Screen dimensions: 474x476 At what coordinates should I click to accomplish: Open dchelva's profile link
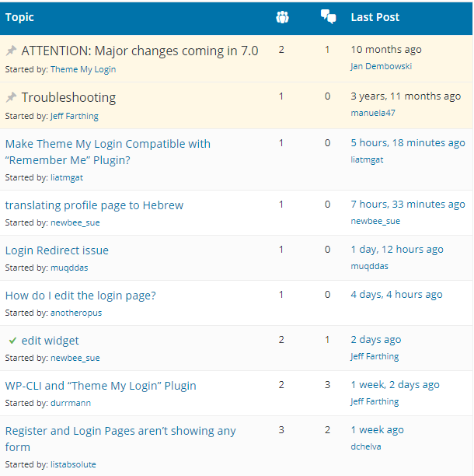click(367, 447)
